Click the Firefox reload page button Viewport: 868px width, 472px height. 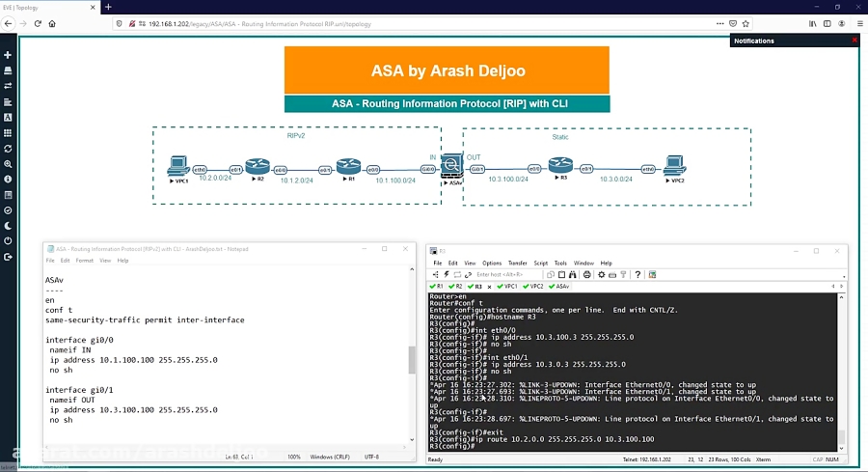click(x=38, y=24)
